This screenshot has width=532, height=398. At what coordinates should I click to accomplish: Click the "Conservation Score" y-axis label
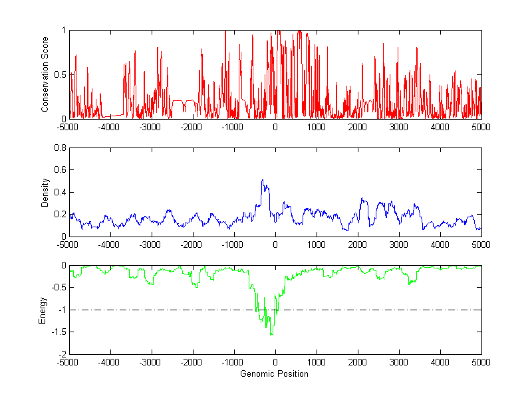tap(45, 74)
